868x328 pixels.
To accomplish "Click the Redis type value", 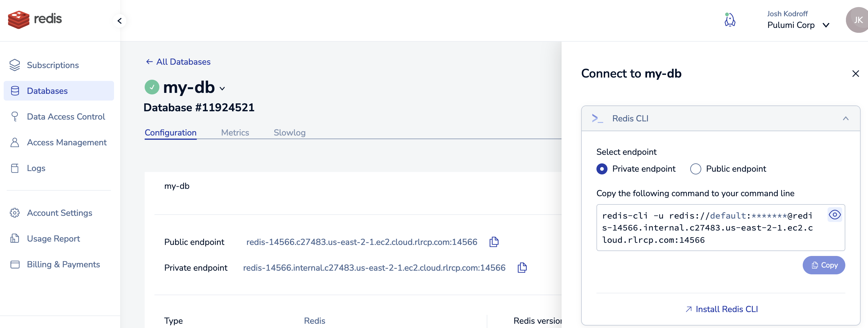I will tap(314, 321).
